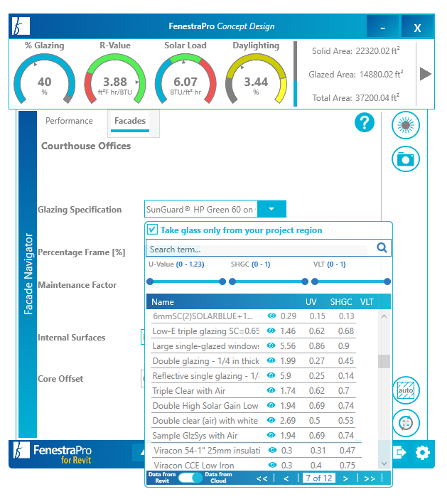Click eye icon for Viracon 54-1" 25mm
This screenshot has height=504, width=447.
pyautogui.click(x=272, y=450)
